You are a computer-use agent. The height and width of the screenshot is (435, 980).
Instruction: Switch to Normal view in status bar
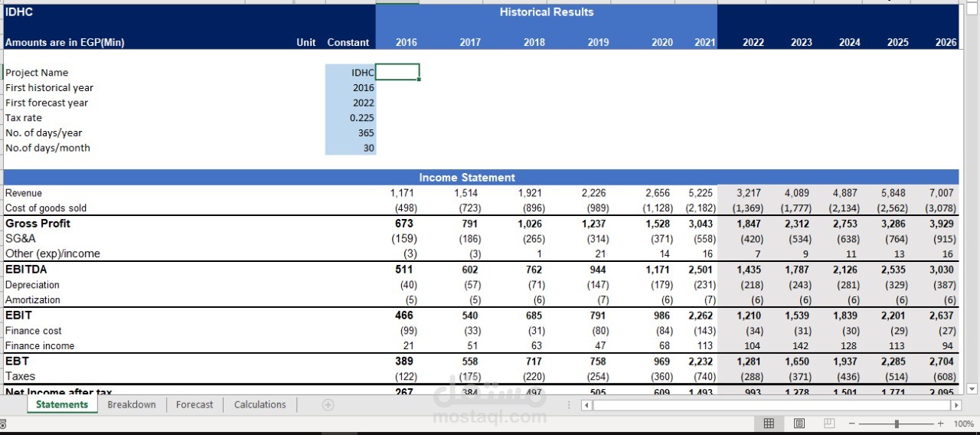click(769, 424)
